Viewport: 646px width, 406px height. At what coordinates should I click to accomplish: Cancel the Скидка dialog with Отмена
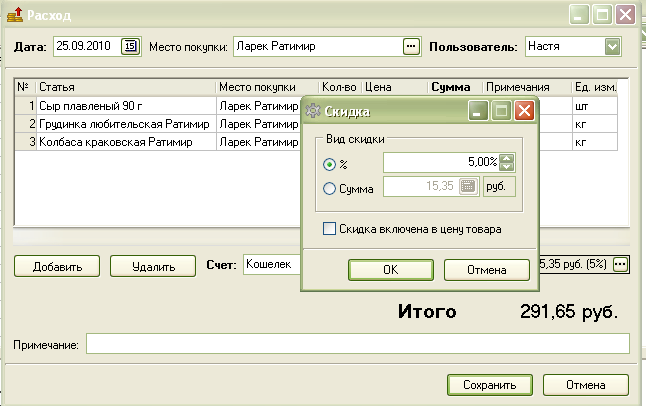tap(487, 270)
